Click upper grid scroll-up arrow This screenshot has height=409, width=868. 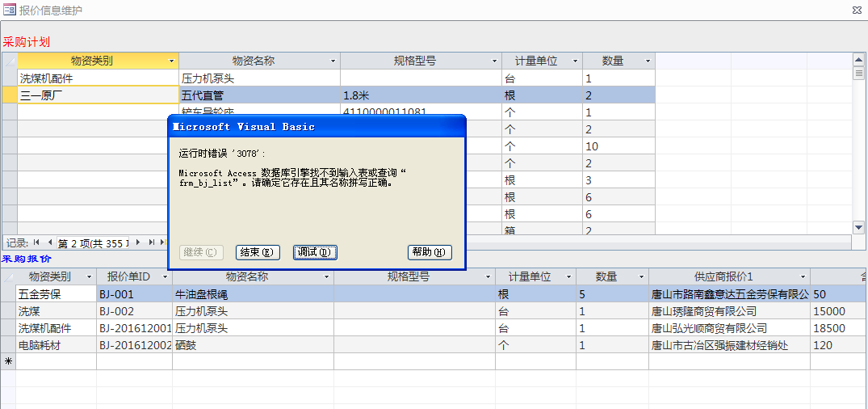859,60
